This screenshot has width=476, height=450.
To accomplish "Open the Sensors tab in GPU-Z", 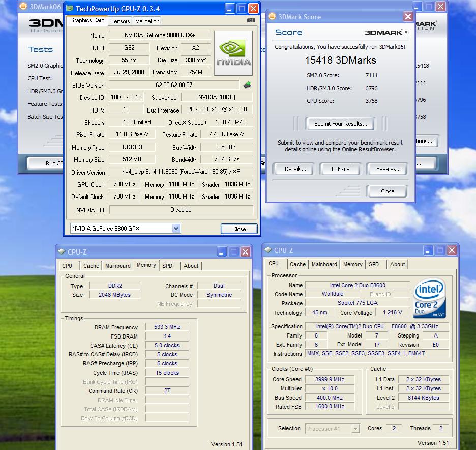I will pos(120,21).
